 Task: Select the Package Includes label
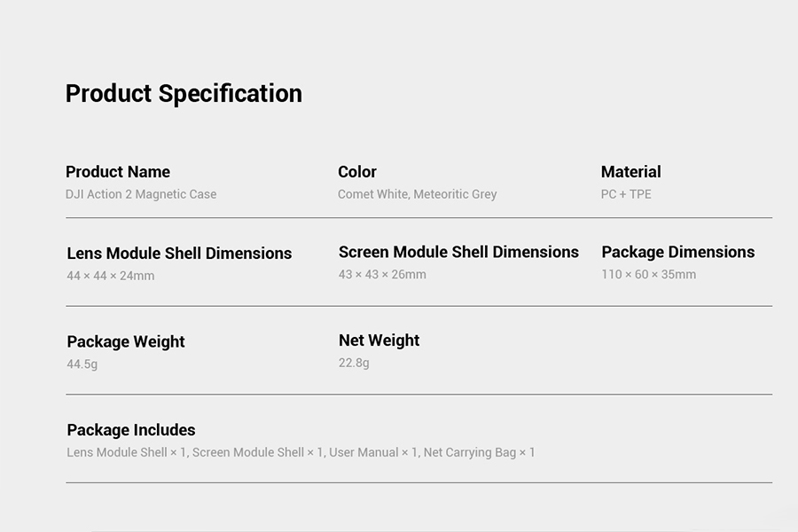pyautogui.click(x=131, y=430)
